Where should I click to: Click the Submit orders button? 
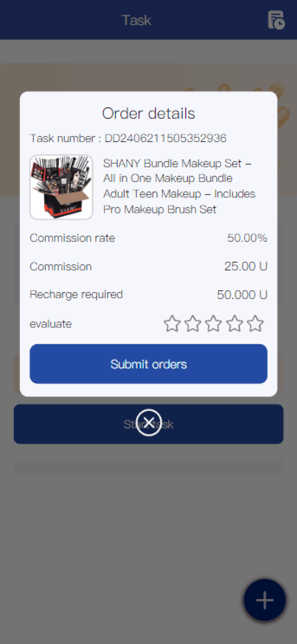(148, 364)
